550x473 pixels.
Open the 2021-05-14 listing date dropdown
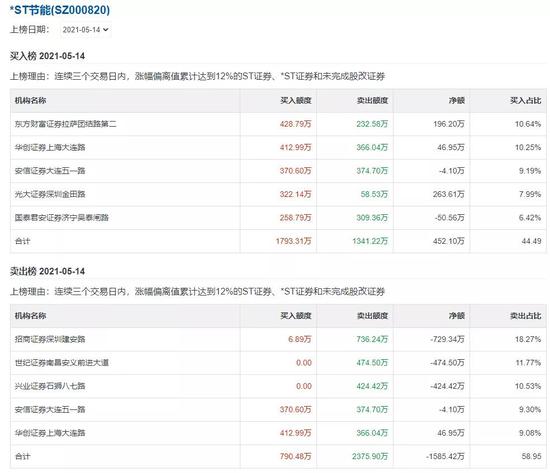tap(85, 30)
